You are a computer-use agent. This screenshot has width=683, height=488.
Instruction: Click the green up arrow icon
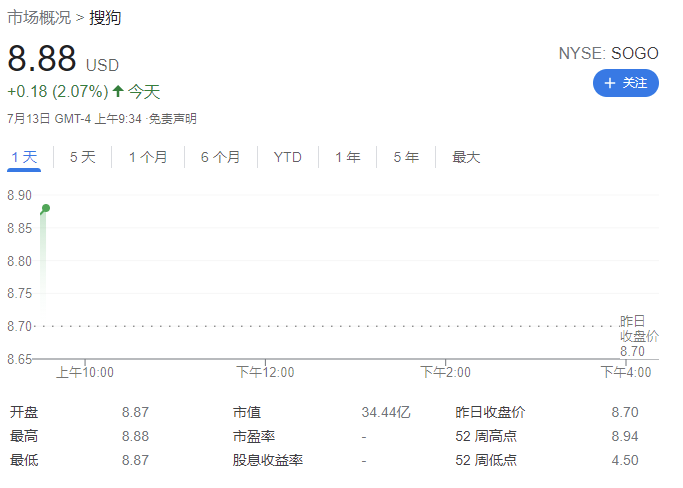click(x=118, y=91)
